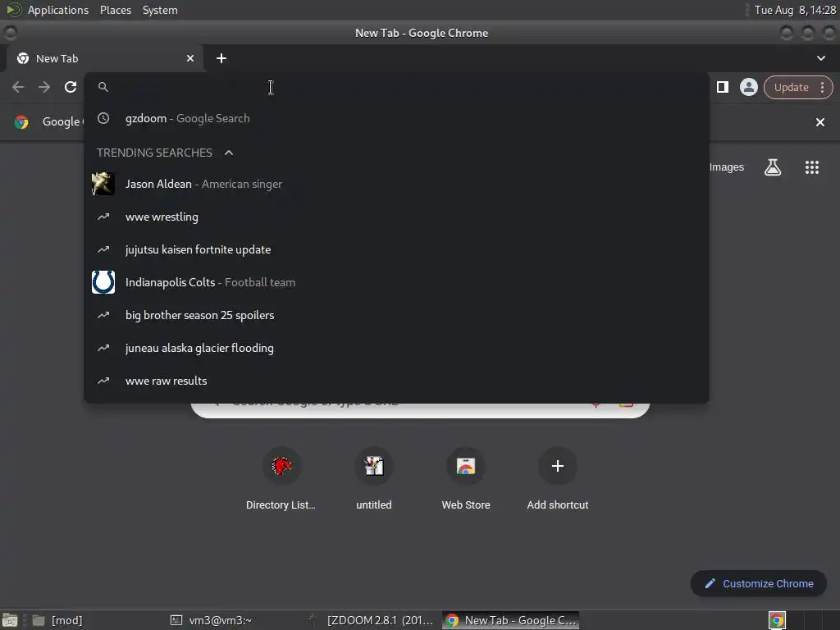Click trend icon beside juneau alaska
Viewport: 840px width, 630px height.
pos(103,348)
